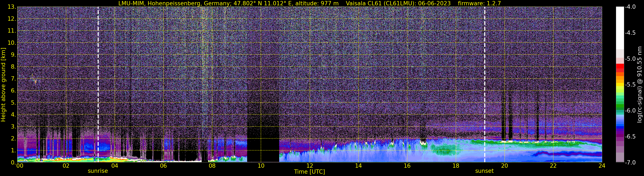
Task: Click the colorbar tick label '-6.5'
Action: point(630,136)
